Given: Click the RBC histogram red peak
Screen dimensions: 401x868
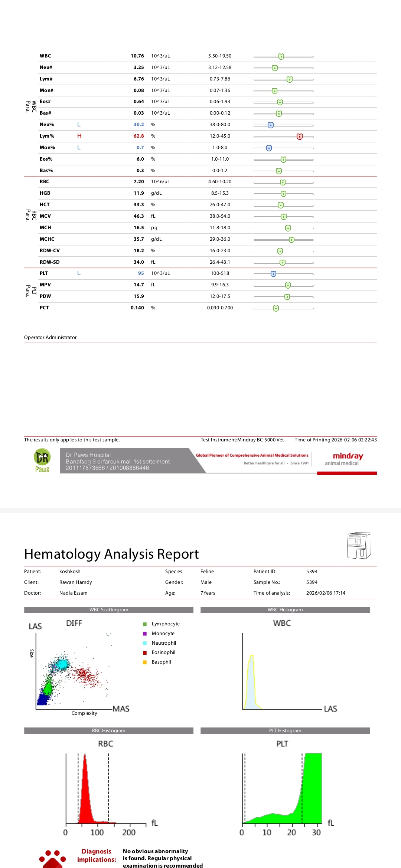Looking at the screenshot, I should pos(86,790).
